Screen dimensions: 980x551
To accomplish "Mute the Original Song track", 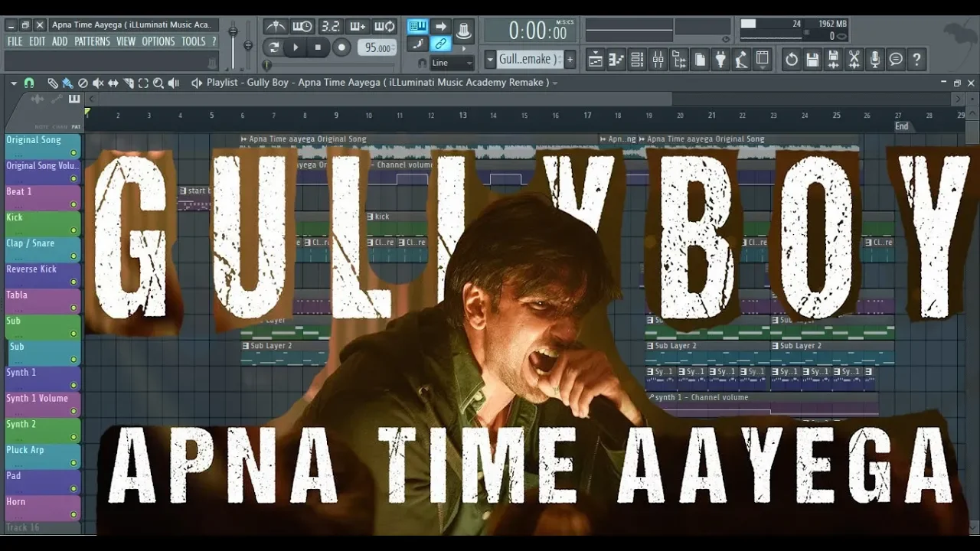I will tap(73, 154).
